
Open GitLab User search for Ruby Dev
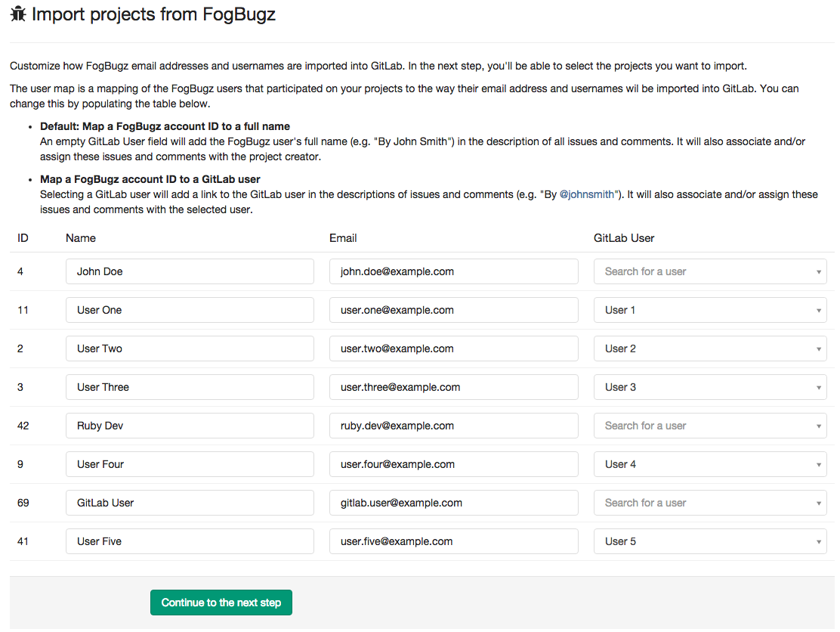(709, 426)
